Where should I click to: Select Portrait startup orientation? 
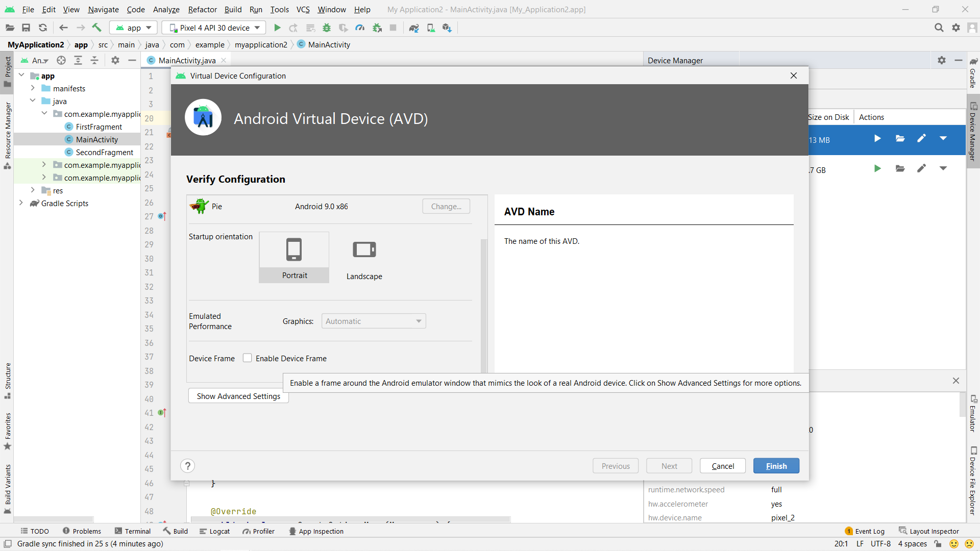(294, 257)
